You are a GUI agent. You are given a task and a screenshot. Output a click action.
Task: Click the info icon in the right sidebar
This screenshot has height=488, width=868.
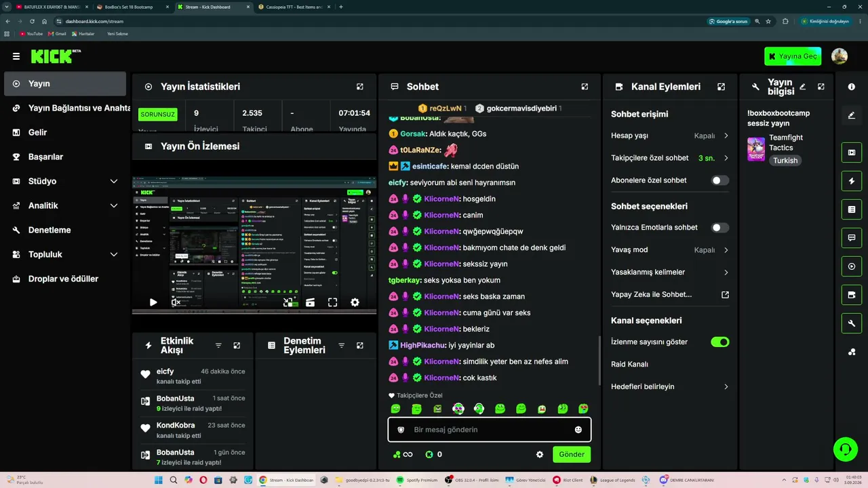tap(852, 87)
